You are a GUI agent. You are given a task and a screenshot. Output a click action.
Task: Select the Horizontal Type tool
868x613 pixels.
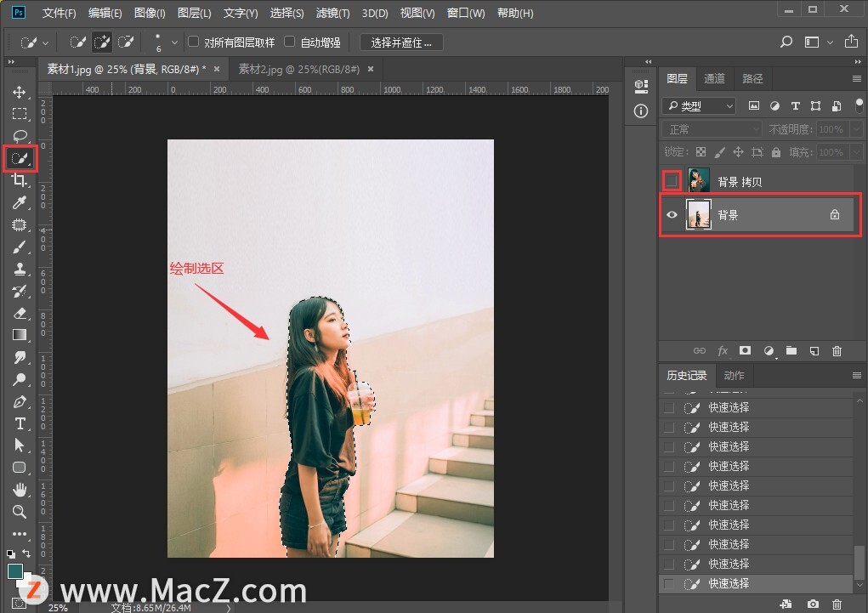20,423
